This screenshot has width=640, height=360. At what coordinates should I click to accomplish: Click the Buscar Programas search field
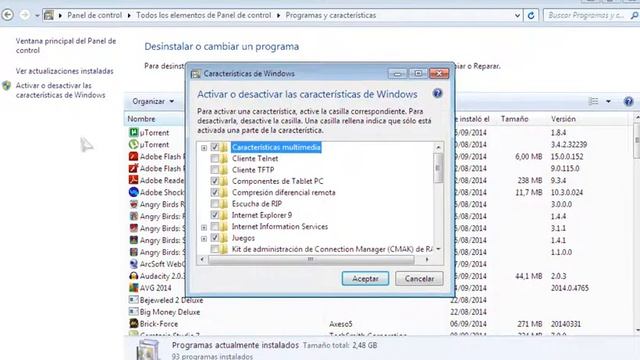586,16
